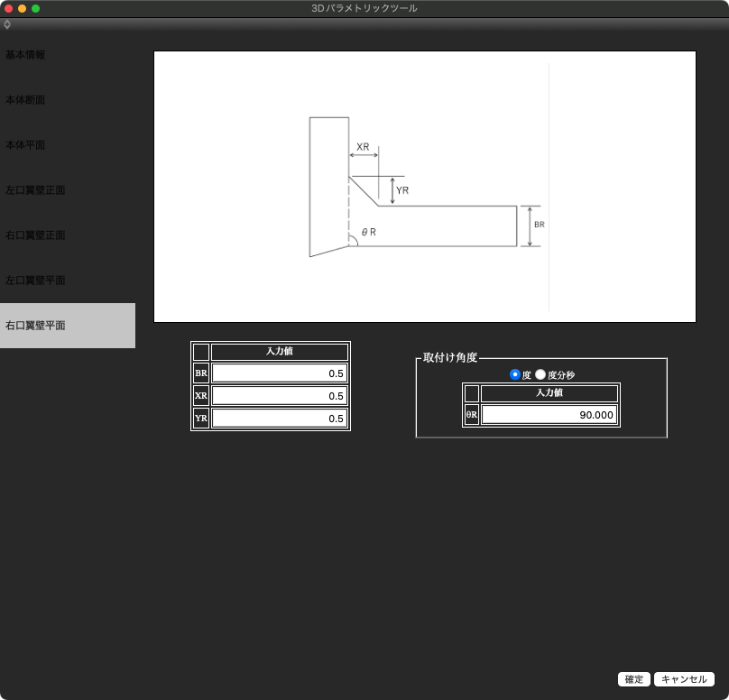Go to the 左口翼壁正面 tab
Image resolution: width=729 pixels, height=700 pixels.
35,190
